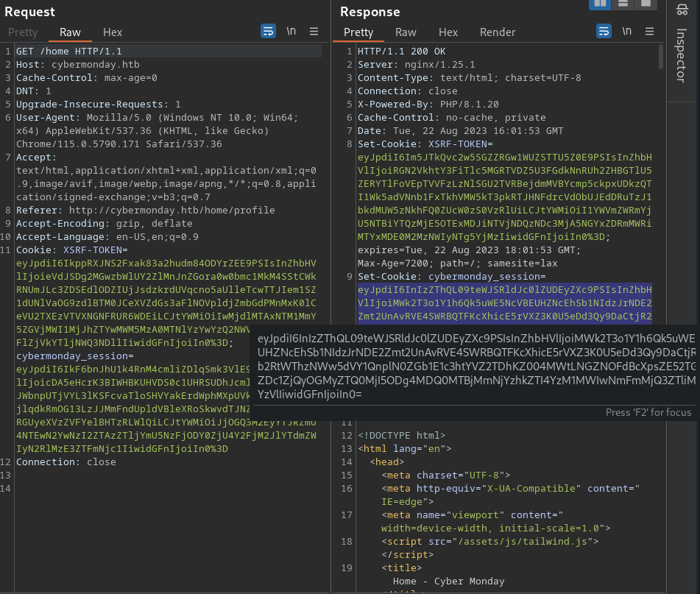Click 'Set-Cookie: cybermonday_session=' response line
The width and height of the screenshot is (700, 594).
pos(452,277)
